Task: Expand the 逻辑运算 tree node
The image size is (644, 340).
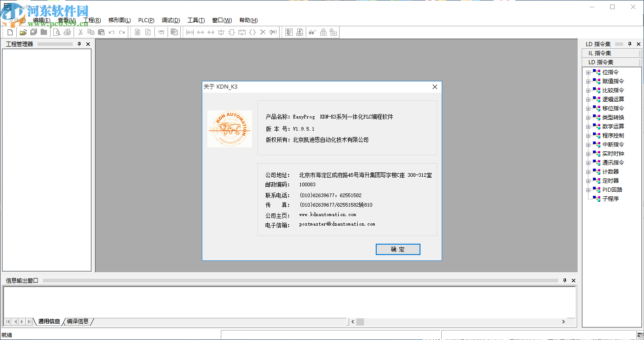Action: (588, 99)
